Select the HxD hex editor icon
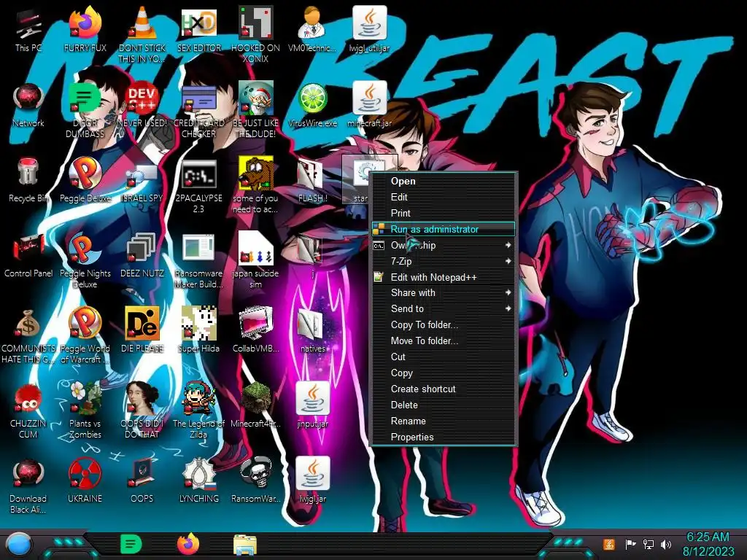The width and height of the screenshot is (747, 560). pos(198,23)
